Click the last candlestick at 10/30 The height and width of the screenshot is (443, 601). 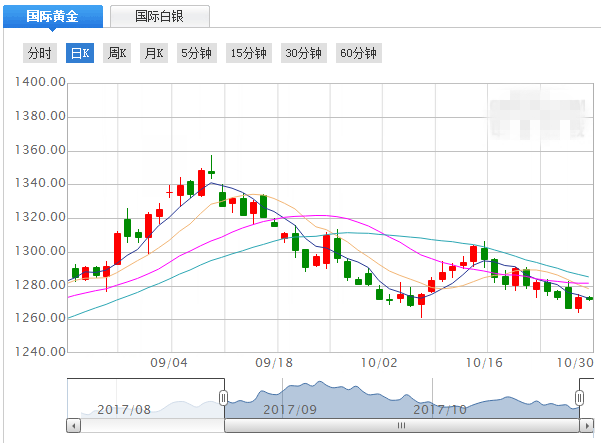(x=589, y=298)
